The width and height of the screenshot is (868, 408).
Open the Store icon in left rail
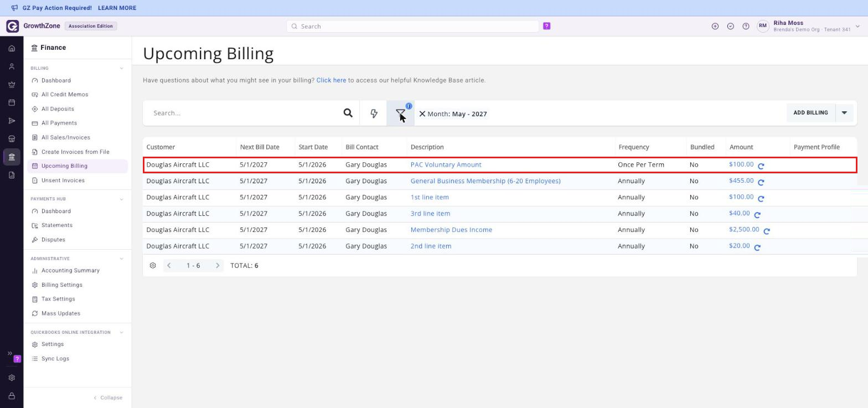[x=12, y=139]
